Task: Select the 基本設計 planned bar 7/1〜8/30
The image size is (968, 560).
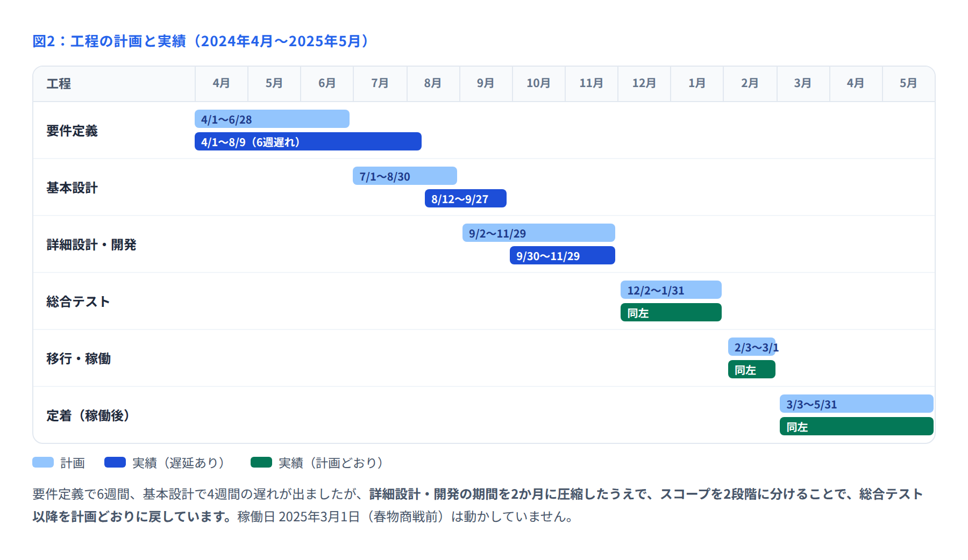Action: click(x=405, y=176)
